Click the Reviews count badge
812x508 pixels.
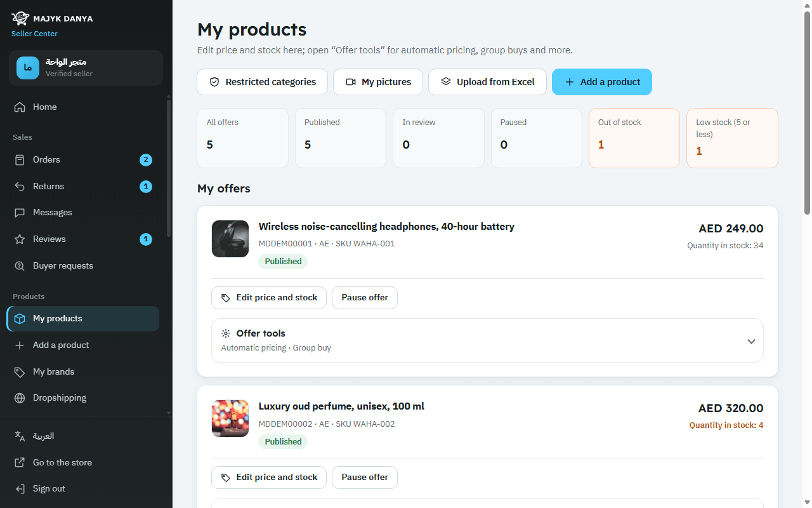(146, 239)
